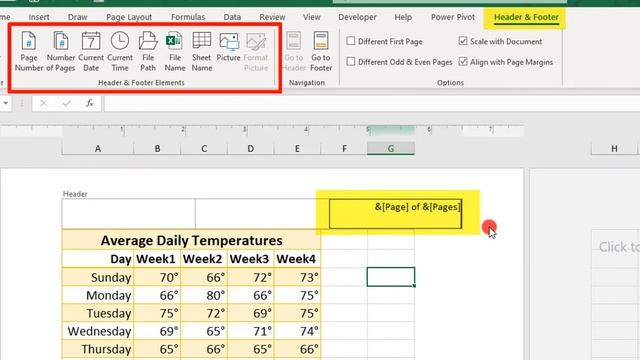Click the Week2 header cell
This screenshot has width=640, height=360.
point(204,259)
